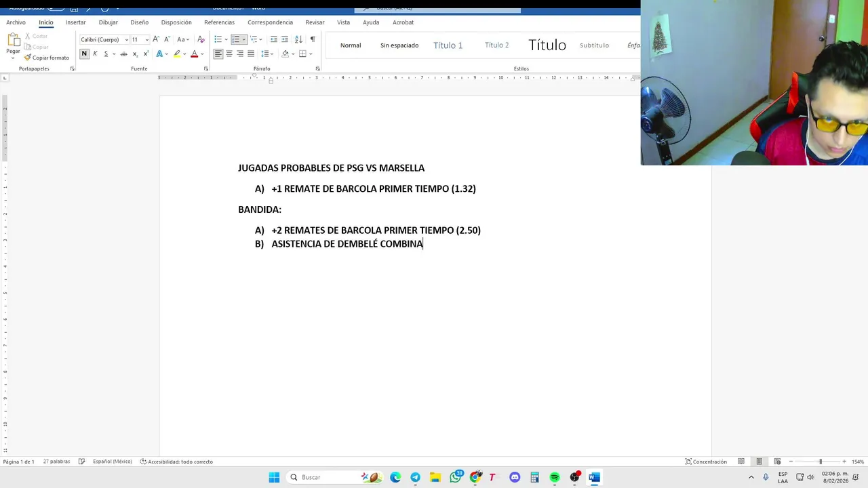Click 27 palabras word count
The width and height of the screenshot is (868, 488).
pyautogui.click(x=56, y=462)
